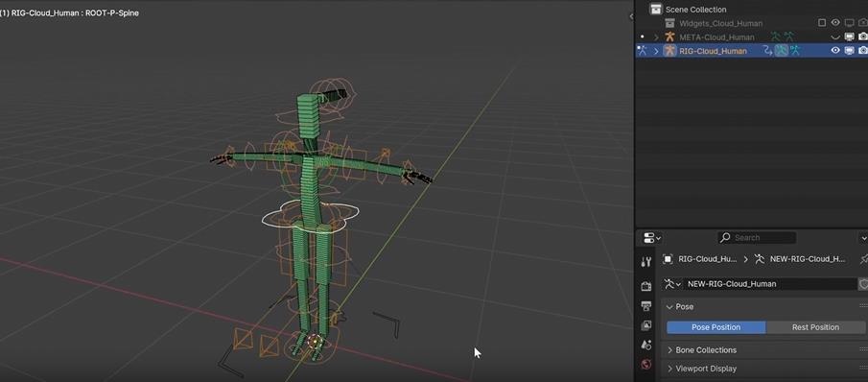
Task: Select Scene Collection label in outliner
Action: (696, 10)
